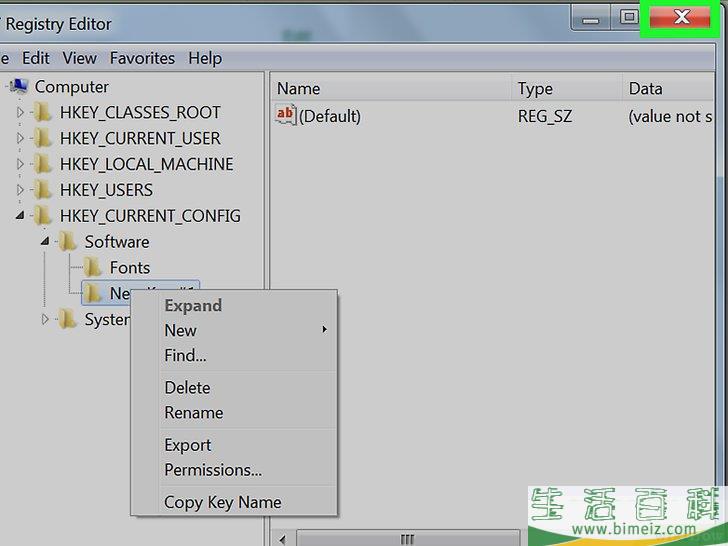The width and height of the screenshot is (728, 546).
Task: Open the Edit menu
Action: [36, 58]
